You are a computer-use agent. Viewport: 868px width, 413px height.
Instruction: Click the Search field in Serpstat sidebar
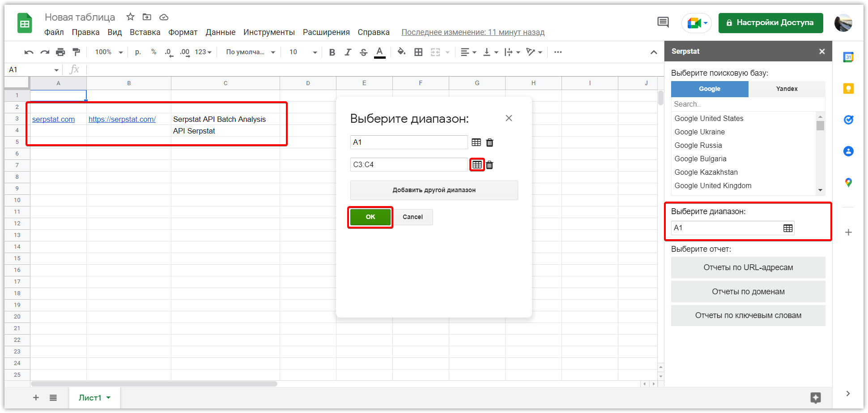click(748, 104)
